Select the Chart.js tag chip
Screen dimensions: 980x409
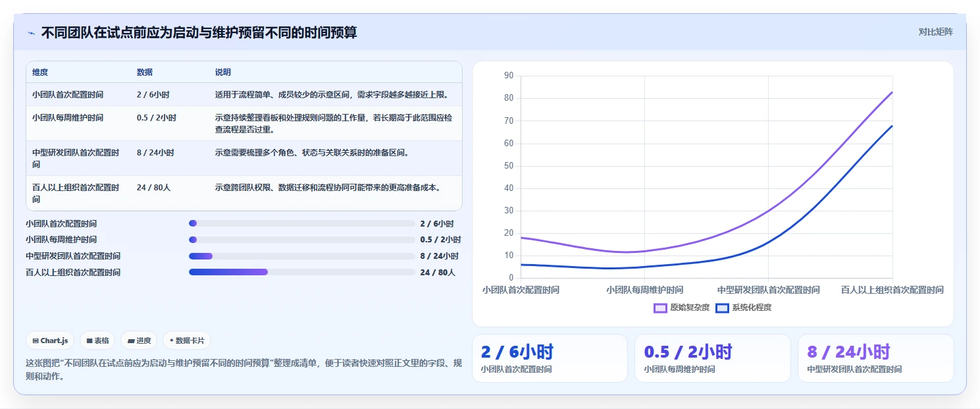(x=50, y=341)
